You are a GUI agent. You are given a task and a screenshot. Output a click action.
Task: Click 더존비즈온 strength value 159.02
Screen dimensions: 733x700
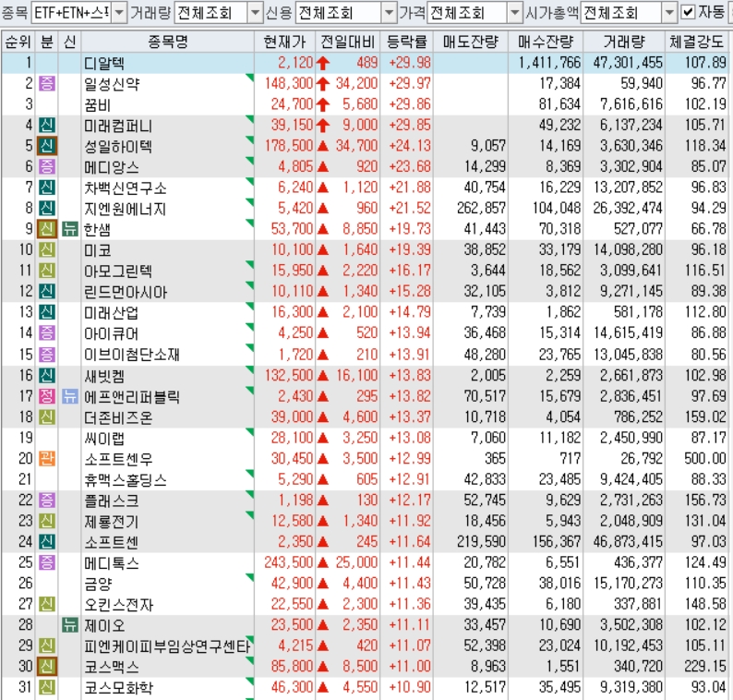coord(705,416)
